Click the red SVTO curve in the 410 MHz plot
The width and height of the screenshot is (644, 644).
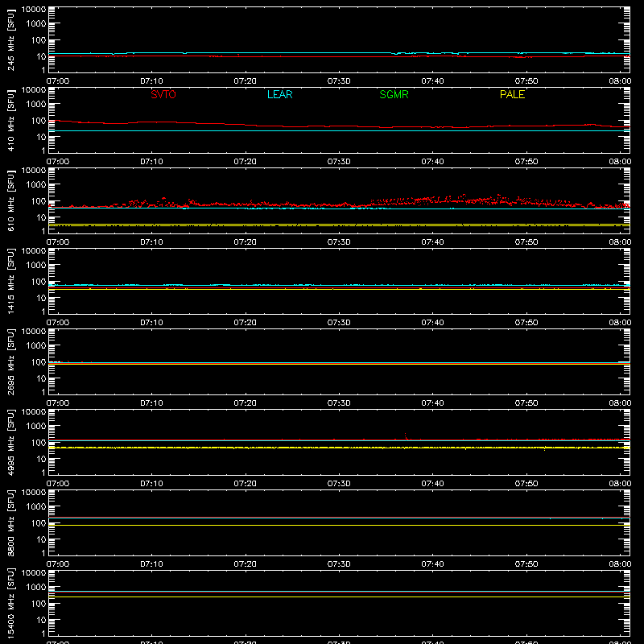[x=339, y=126]
